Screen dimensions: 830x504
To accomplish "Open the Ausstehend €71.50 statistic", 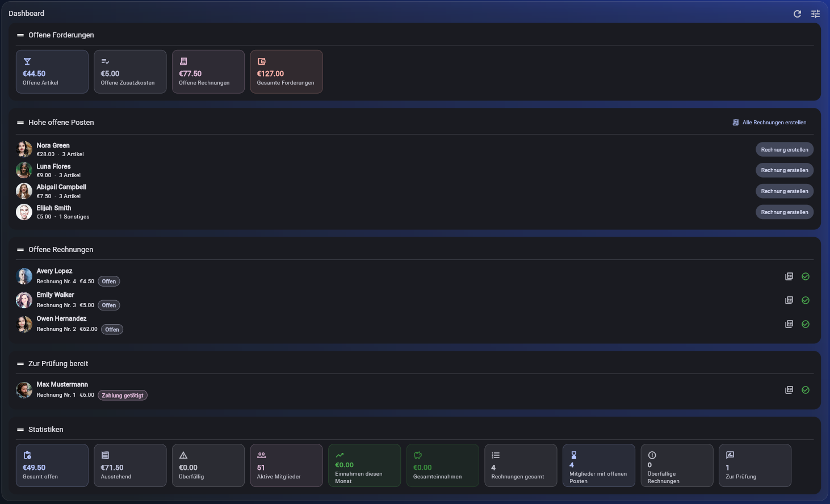I will coord(130,465).
